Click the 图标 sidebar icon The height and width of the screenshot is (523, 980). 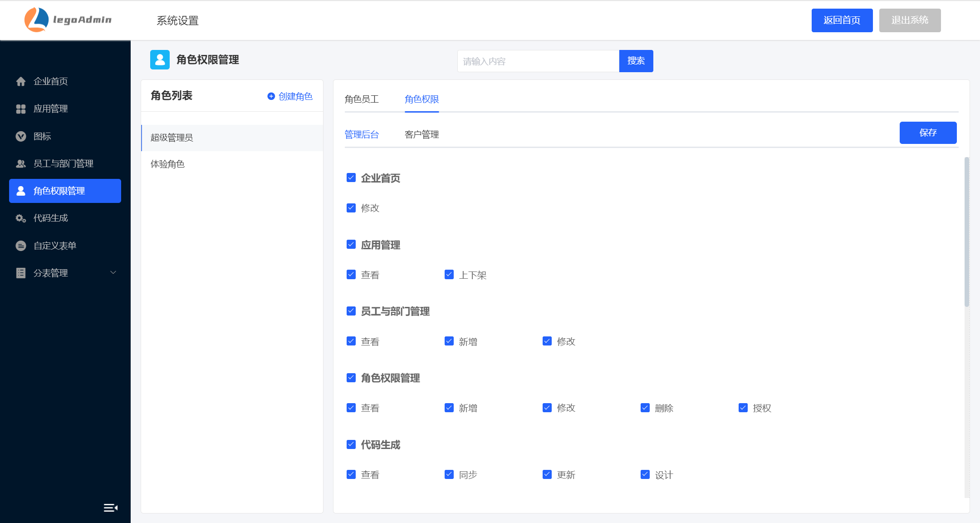[21, 136]
